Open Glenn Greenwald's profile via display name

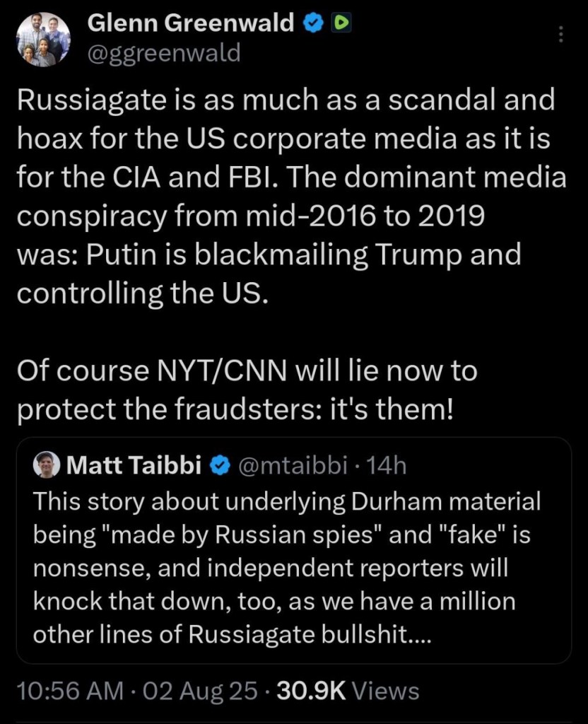[x=190, y=23]
